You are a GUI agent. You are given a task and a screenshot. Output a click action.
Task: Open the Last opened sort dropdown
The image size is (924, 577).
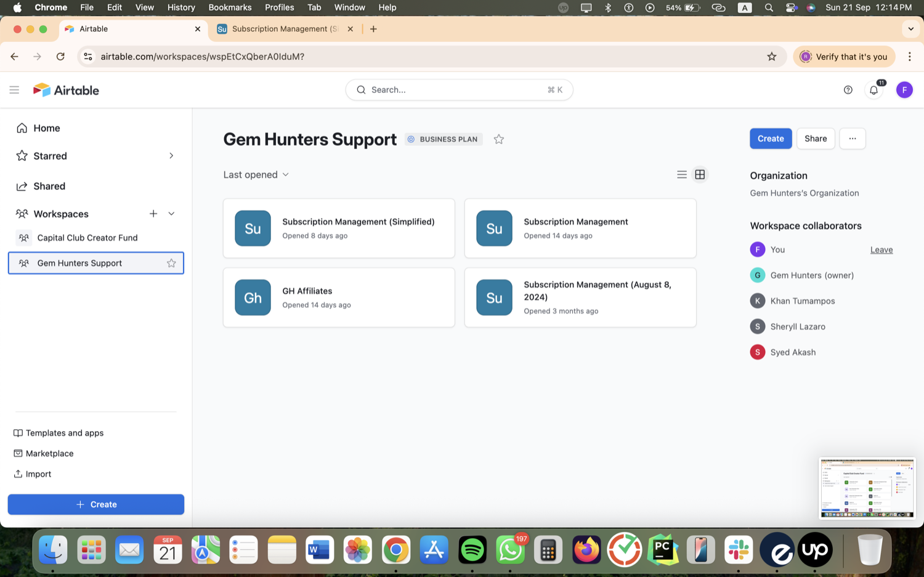256,175
